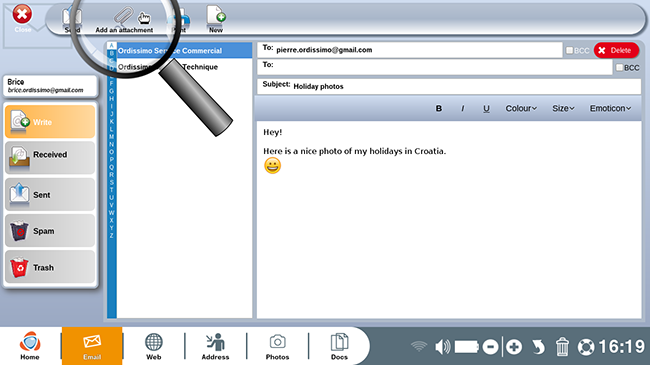The image size is (650, 365).
Task: Delete the pierre.ordissimo recipient
Action: (616, 50)
